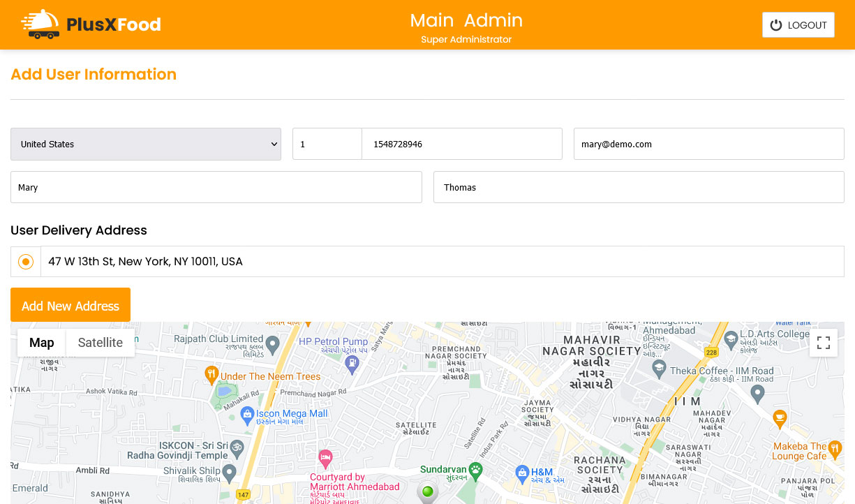
Task: Click the Ashok Vatika Rd label
Action: (112, 393)
